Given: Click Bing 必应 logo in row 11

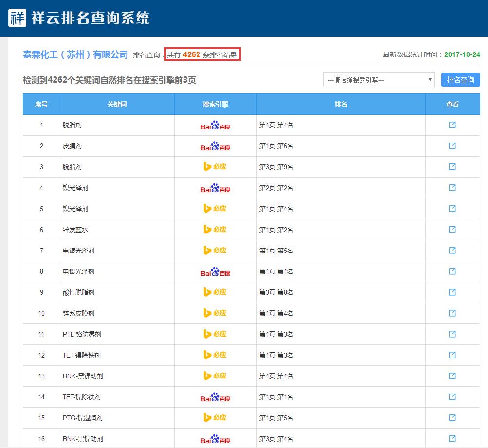Looking at the screenshot, I should pyautogui.click(x=215, y=334).
